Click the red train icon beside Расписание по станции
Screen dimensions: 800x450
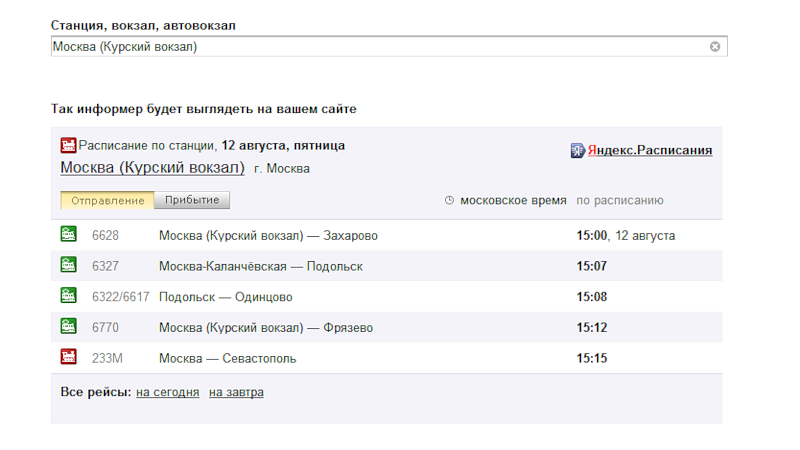[x=68, y=146]
